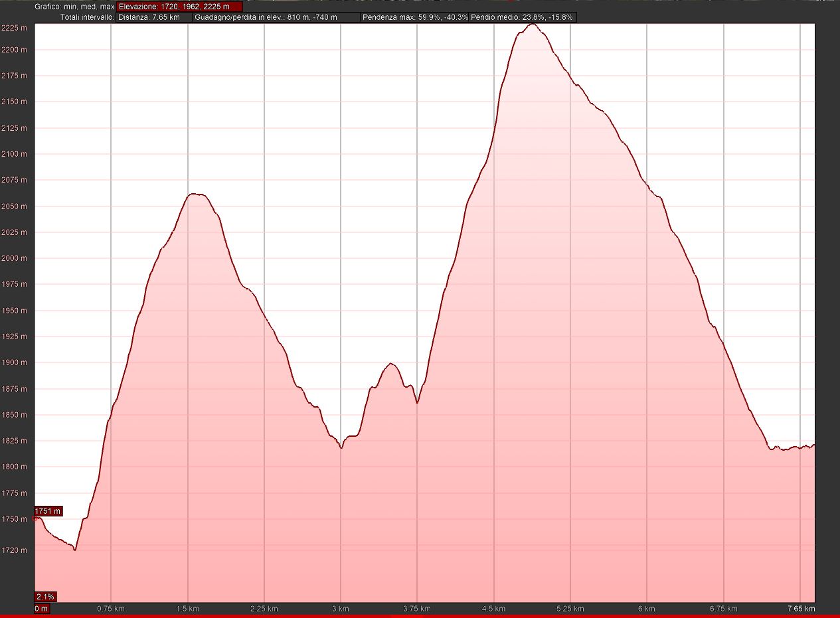Click the 6 km x-axis label
The width and height of the screenshot is (840, 618).
[x=646, y=608]
